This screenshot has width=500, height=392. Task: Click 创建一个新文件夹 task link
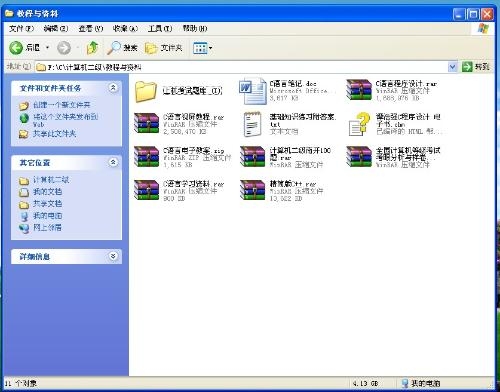click(x=61, y=105)
